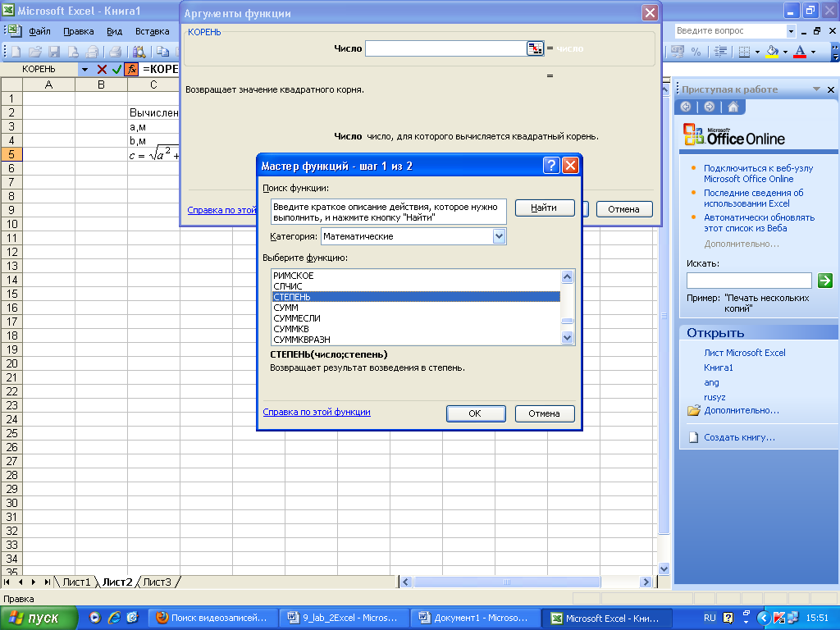The height and width of the screenshot is (630, 840).
Task: Click the question mark Help button in Мастер функций
Action: click(x=551, y=165)
